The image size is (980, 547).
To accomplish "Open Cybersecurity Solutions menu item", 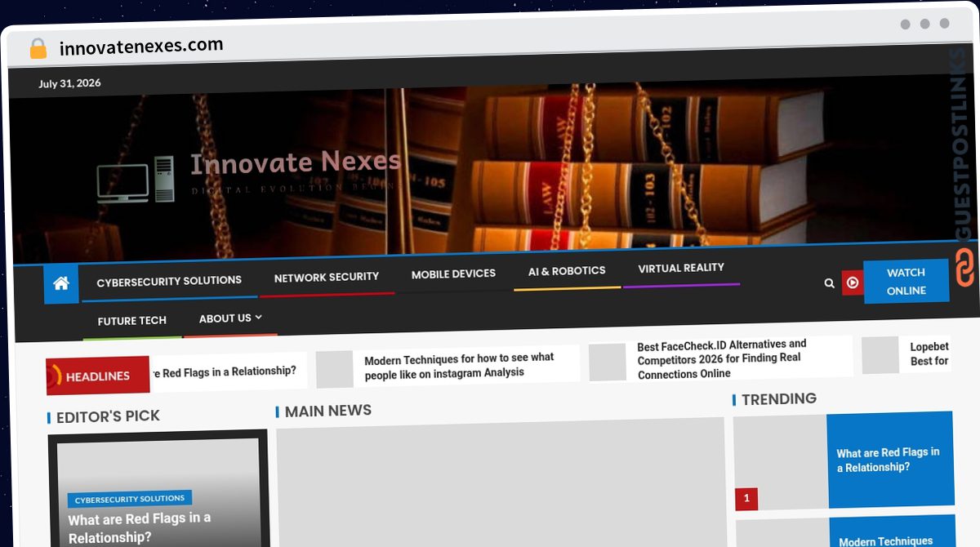I will pos(169,281).
